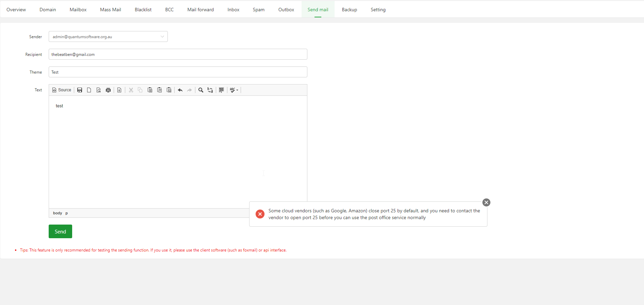Switch to the Blacklist tab
Viewport: 644px width, 305px height.
[x=143, y=10]
